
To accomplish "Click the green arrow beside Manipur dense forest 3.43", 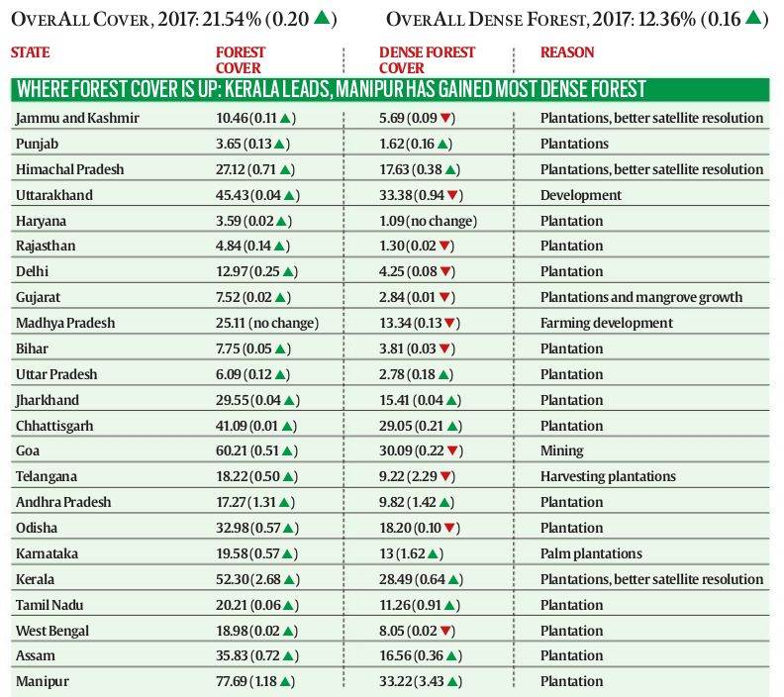I will (x=452, y=681).
